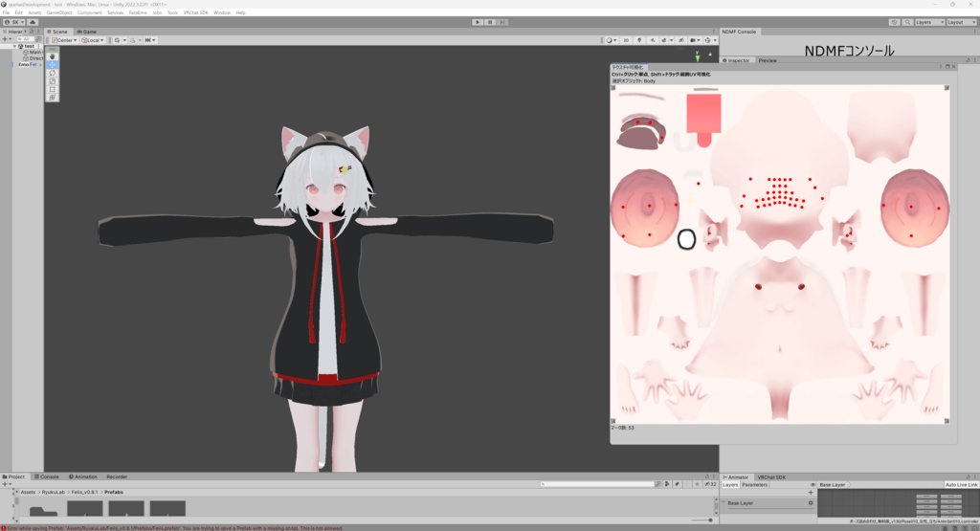Open Base Layer settings gear
This screenshot has width=980, height=531.
[811, 503]
